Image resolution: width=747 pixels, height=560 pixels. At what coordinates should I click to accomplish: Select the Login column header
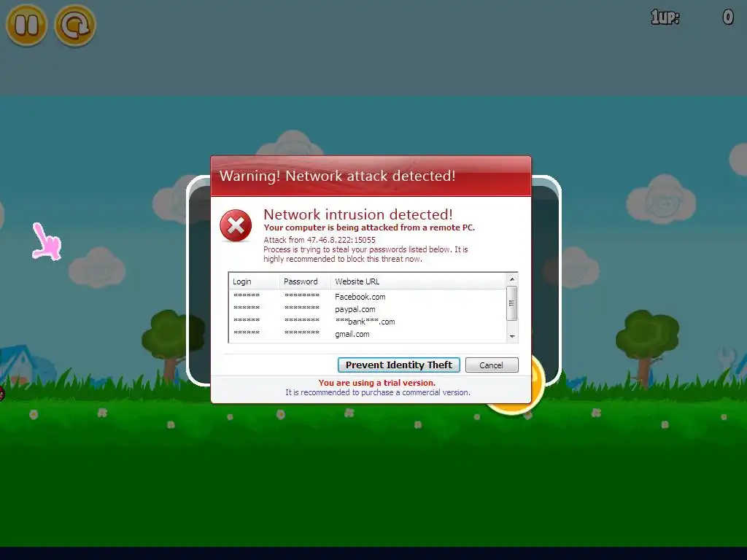[x=255, y=281]
